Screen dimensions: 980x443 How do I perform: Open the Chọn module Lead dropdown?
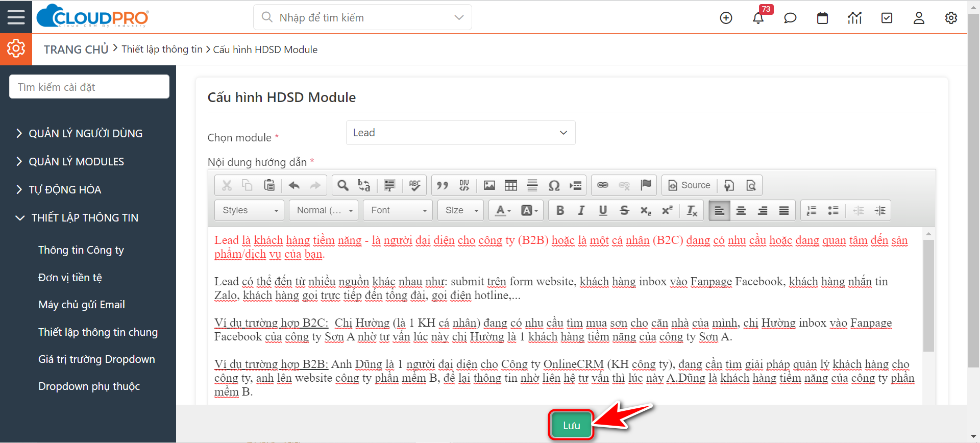click(x=460, y=133)
